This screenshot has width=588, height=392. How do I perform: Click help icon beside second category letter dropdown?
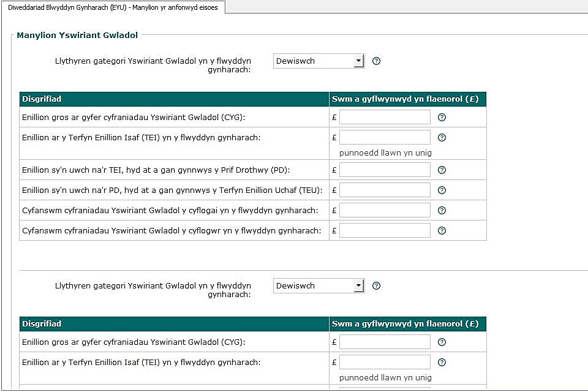(377, 286)
